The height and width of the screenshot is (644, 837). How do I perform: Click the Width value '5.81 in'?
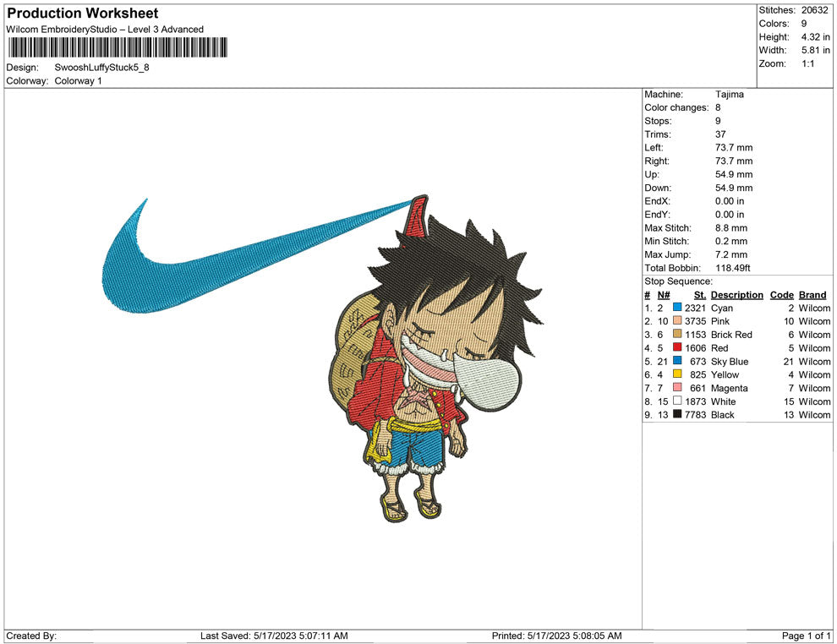tap(815, 50)
